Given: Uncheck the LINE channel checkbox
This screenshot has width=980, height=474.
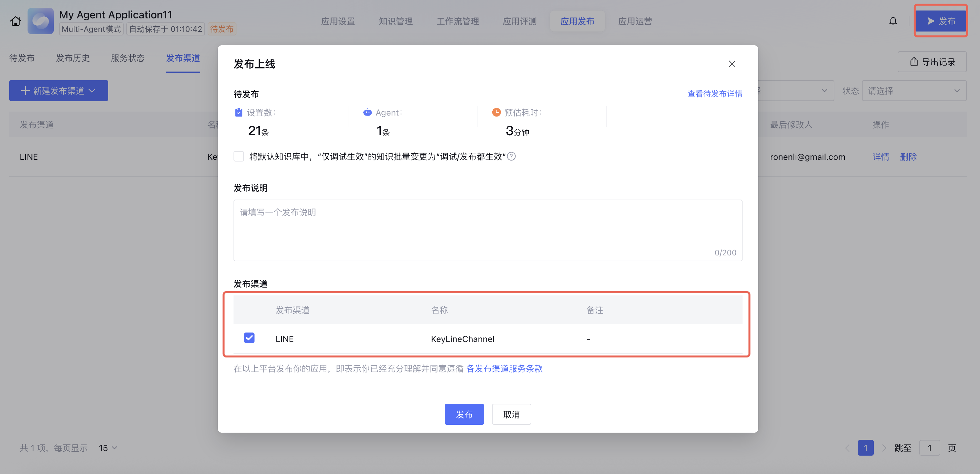Looking at the screenshot, I should (x=249, y=338).
